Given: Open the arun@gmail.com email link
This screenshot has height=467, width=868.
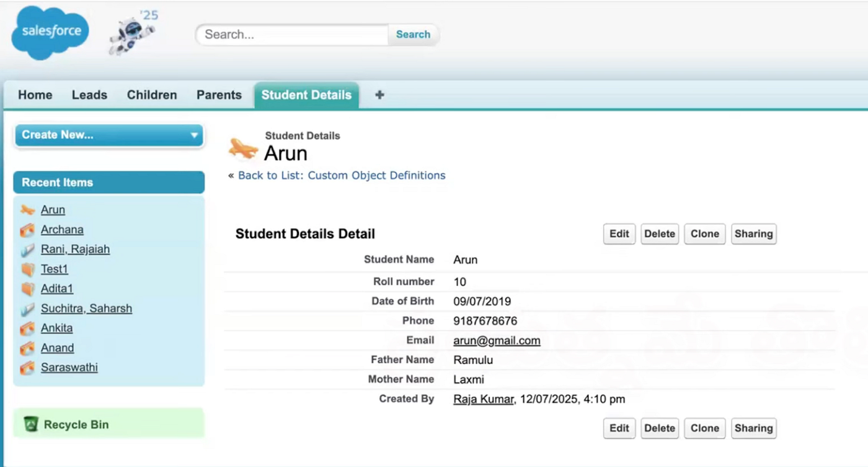Looking at the screenshot, I should tap(497, 341).
